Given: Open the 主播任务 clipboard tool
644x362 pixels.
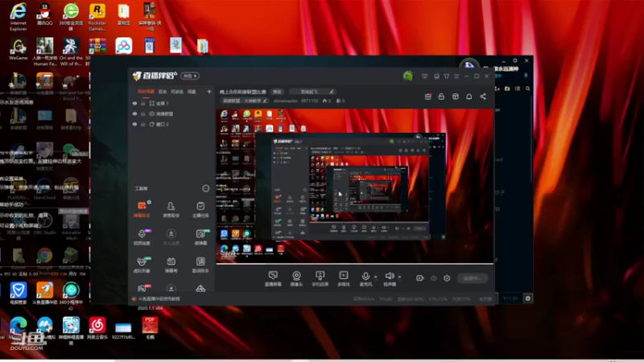Looking at the screenshot, I should coord(200,208).
